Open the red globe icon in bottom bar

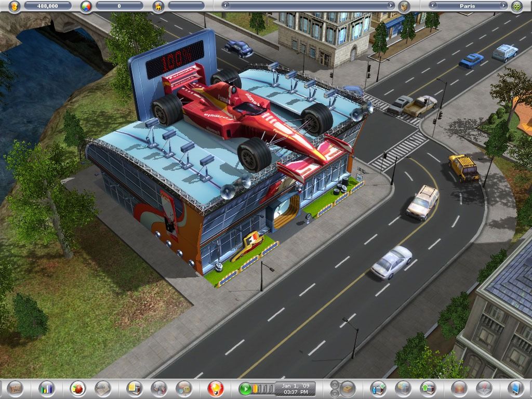coord(78,388)
